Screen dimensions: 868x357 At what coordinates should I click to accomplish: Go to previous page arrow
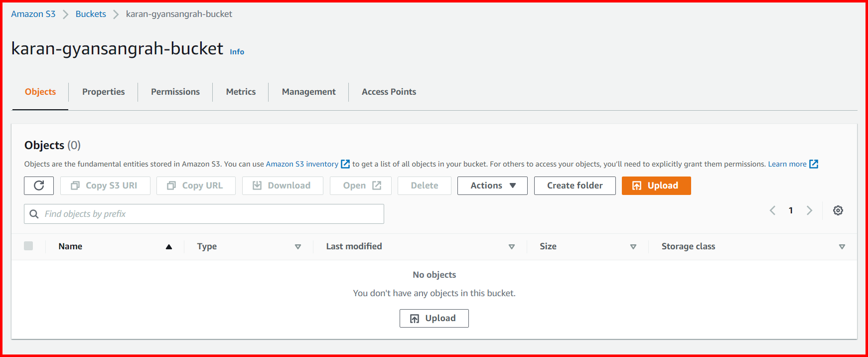point(772,210)
